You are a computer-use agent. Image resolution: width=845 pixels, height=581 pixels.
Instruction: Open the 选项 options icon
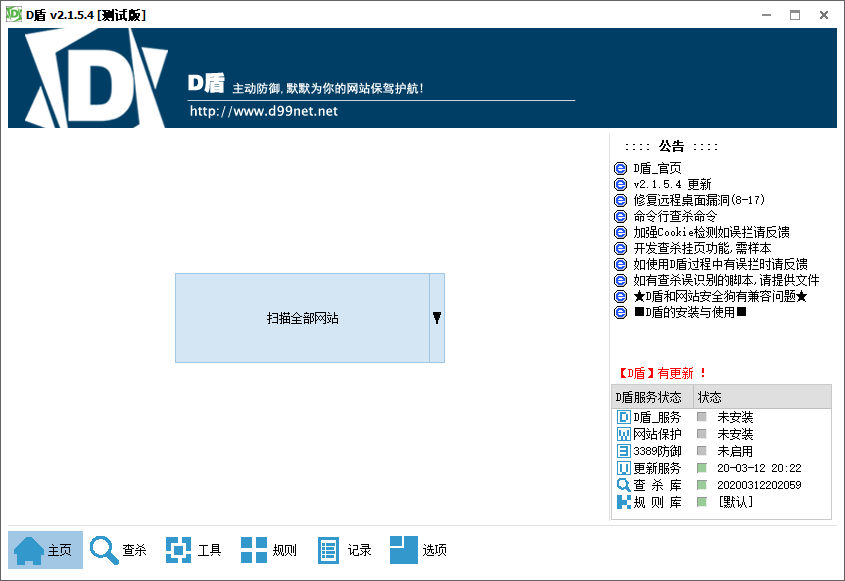404,550
